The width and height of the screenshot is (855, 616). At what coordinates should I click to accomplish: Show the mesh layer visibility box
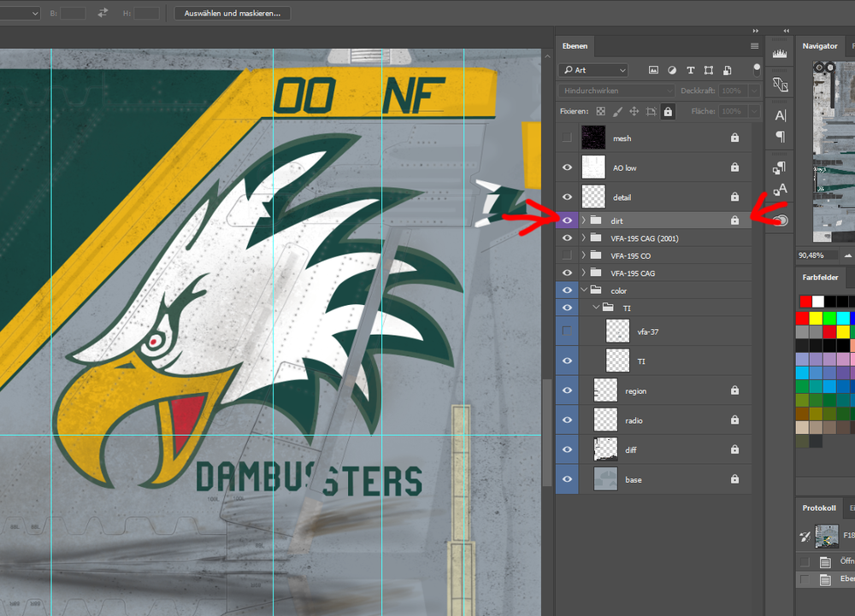coord(567,138)
